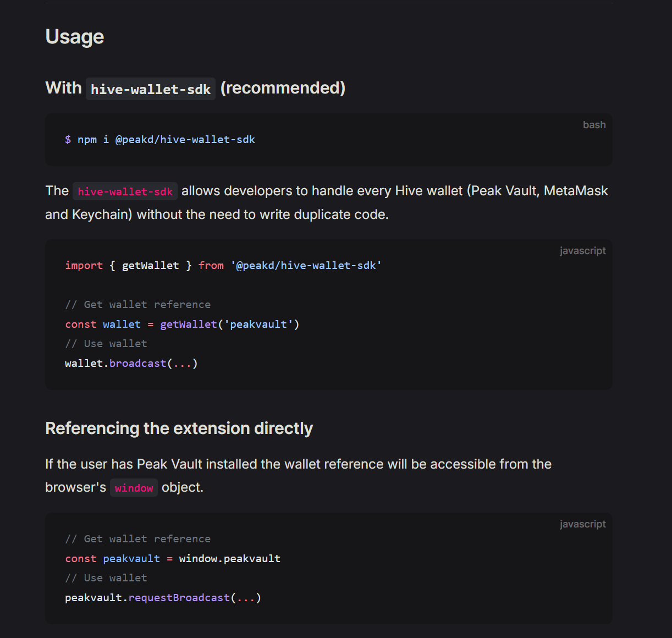Click the pink "window" inline code
The height and width of the screenshot is (638, 672).
tap(134, 488)
